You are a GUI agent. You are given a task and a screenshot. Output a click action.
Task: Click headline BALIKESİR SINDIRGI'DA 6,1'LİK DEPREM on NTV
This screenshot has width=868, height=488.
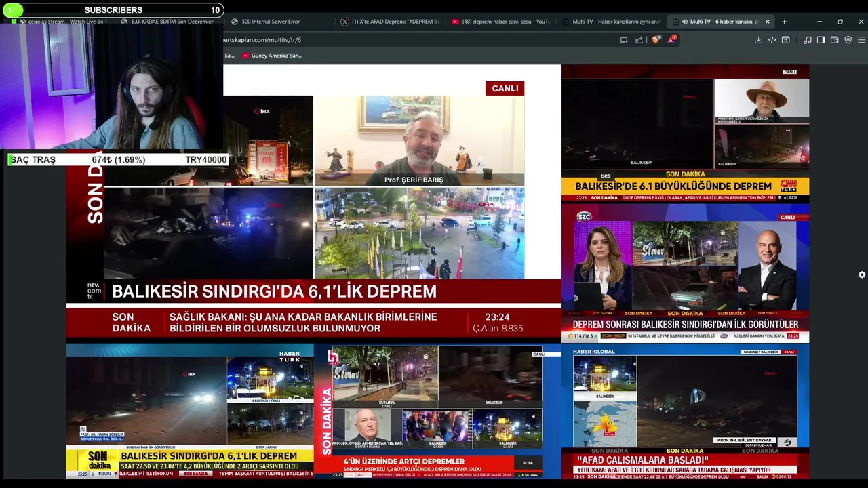coord(274,291)
